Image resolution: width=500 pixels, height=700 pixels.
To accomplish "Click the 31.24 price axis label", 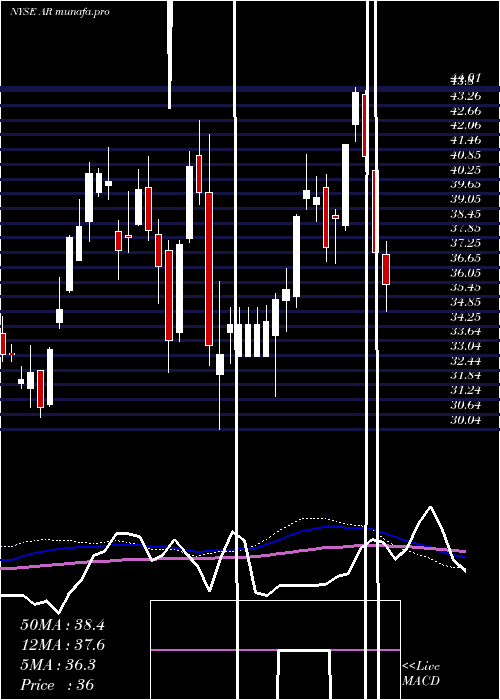I will (466, 390).
